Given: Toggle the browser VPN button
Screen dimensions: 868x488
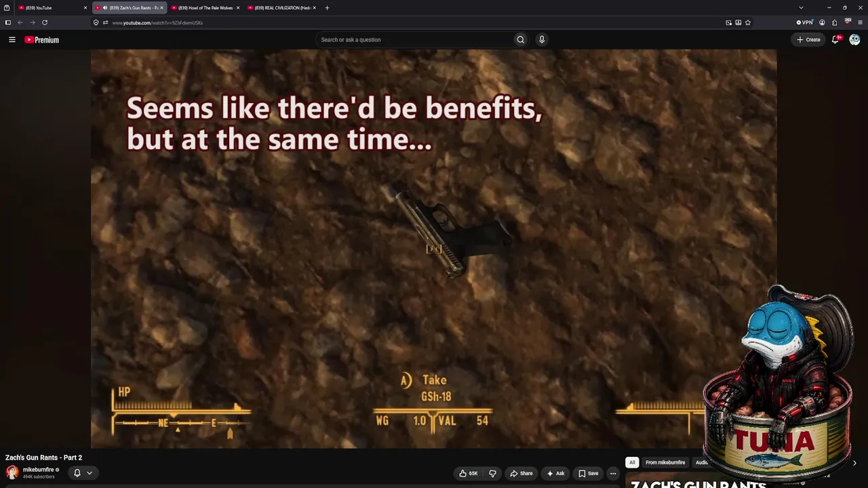Looking at the screenshot, I should pyautogui.click(x=804, y=22).
